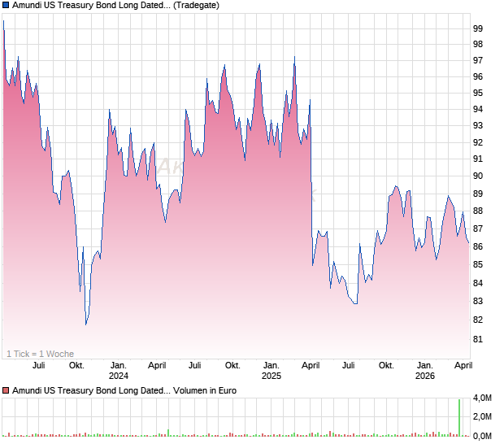Click the 86 price axis label
504x444 pixels.
point(478,246)
